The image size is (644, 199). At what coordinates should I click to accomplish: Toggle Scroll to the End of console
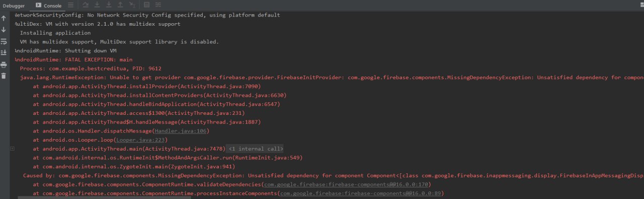point(4,52)
